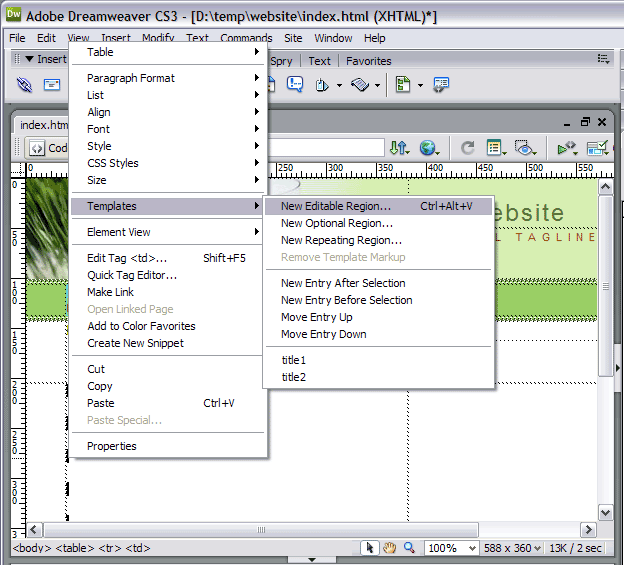Open dropdown arrow next to Script icon

point(377,85)
